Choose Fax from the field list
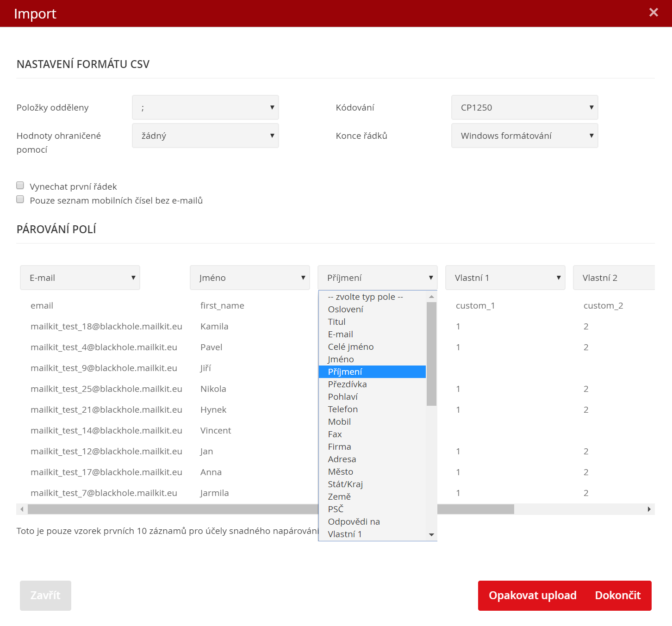Image resolution: width=672 pixels, height=626 pixels. pyautogui.click(x=372, y=434)
